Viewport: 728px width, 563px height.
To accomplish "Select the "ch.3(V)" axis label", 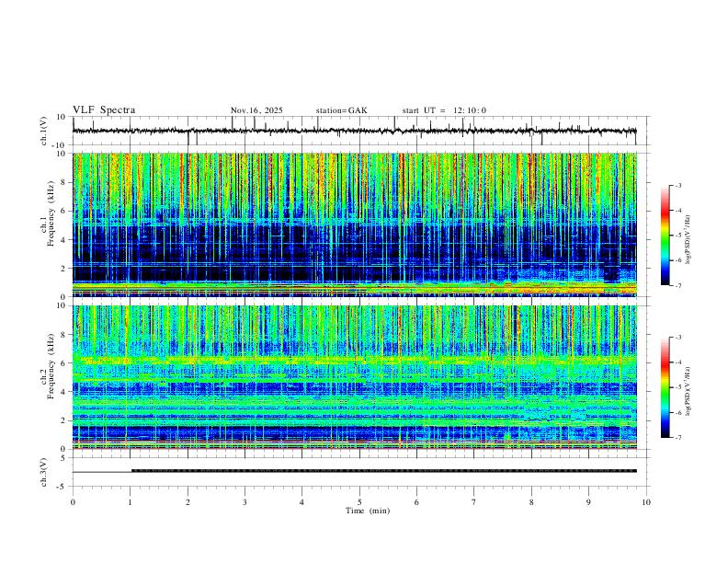I will point(44,472).
